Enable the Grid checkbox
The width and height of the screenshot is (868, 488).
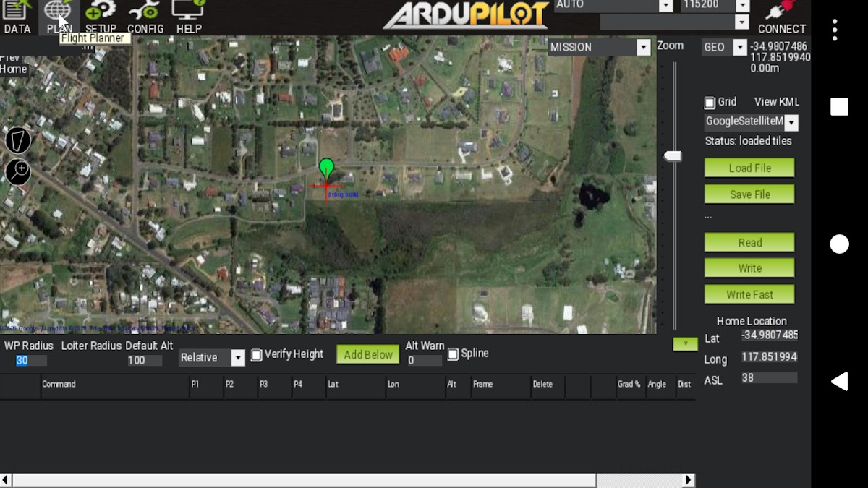[x=710, y=103]
